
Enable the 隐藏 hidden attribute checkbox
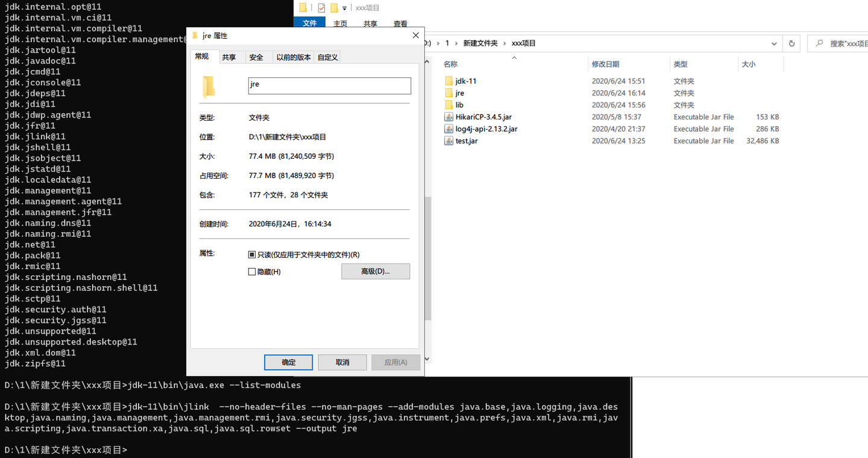[251, 271]
